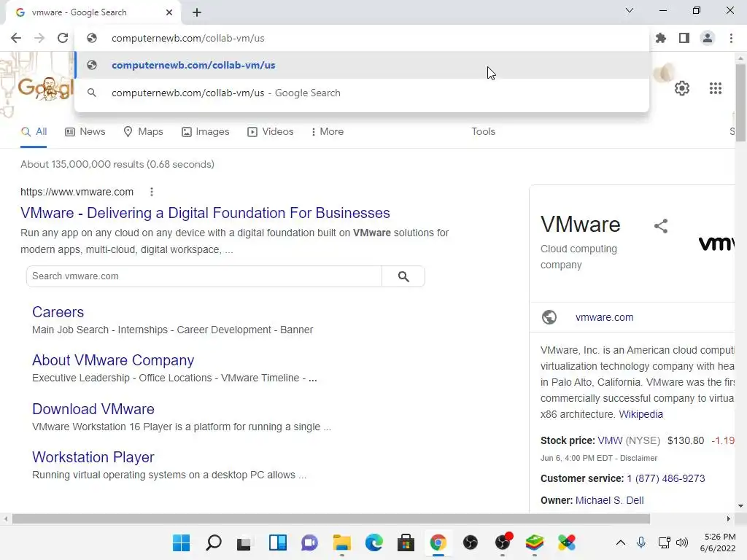Image resolution: width=747 pixels, height=560 pixels.
Task: Click the VMW stock ticker link
Action: click(x=610, y=440)
